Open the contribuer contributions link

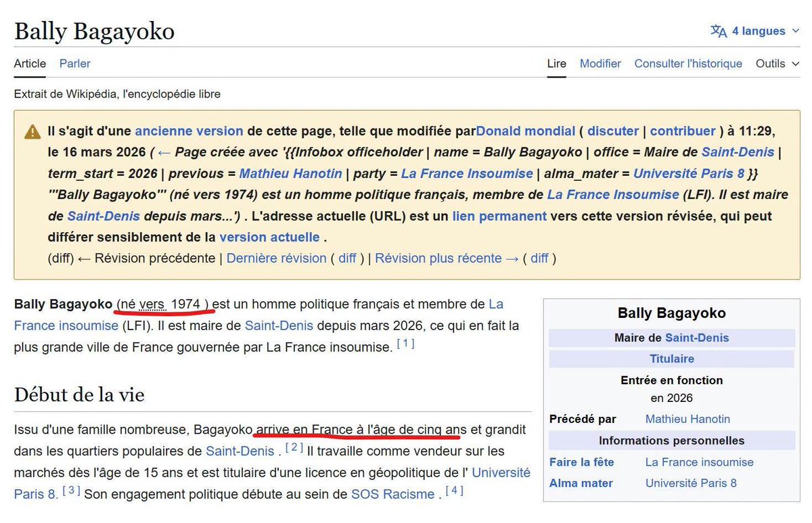coord(683,131)
